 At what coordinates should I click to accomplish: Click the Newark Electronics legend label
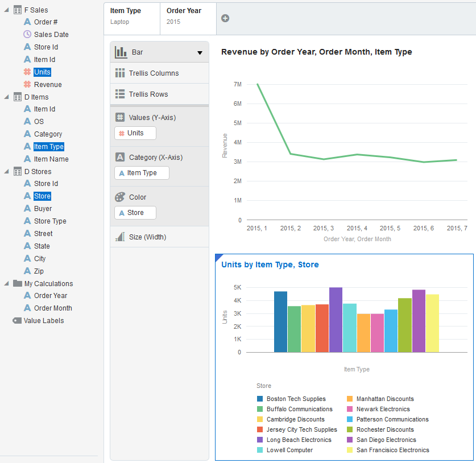[383, 409]
